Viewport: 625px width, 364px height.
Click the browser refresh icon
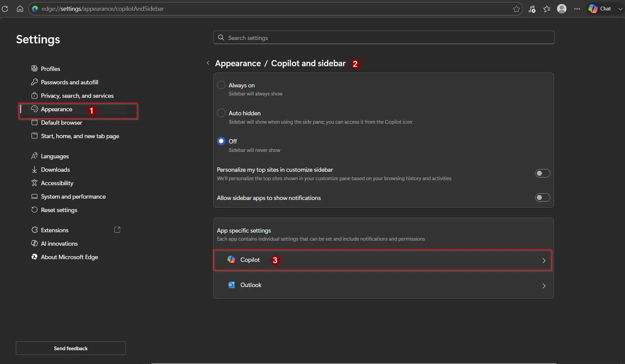5,9
